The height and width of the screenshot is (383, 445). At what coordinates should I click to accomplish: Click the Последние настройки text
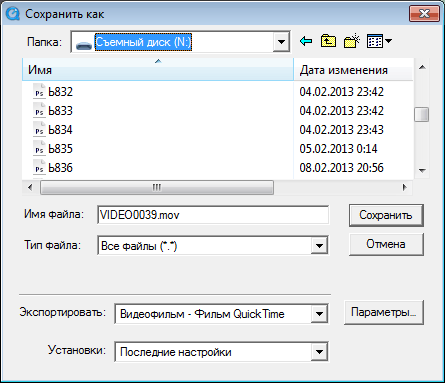pos(175,352)
